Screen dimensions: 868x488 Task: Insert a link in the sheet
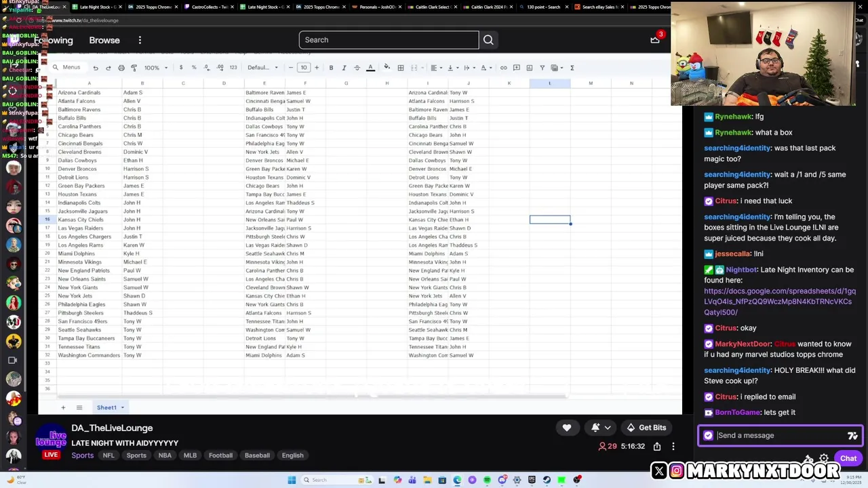coord(503,68)
